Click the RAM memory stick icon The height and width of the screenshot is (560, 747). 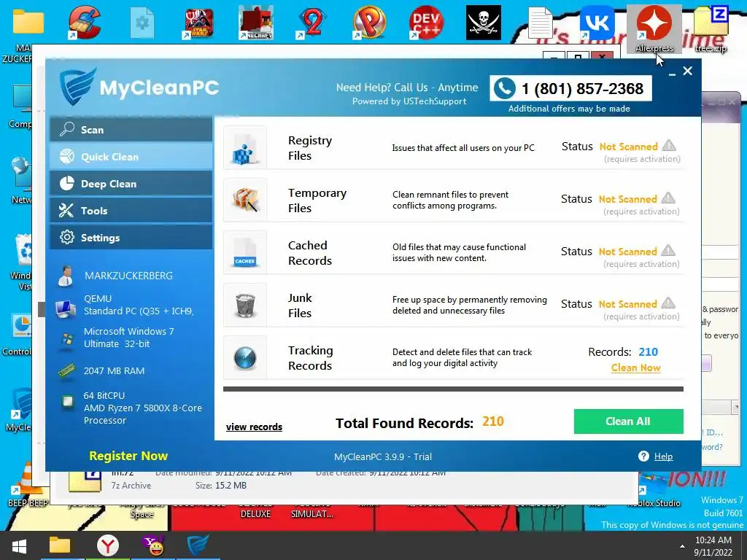pyautogui.click(x=66, y=370)
